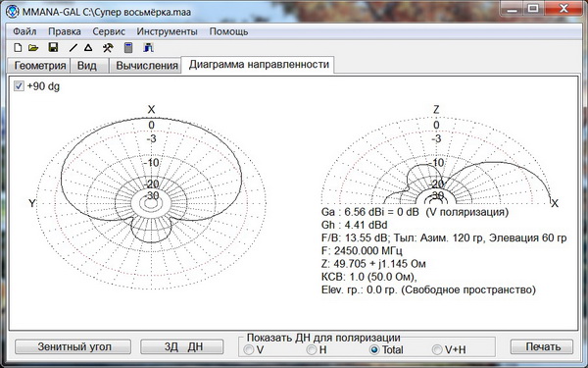Click the new file icon in toolbar
The width and height of the screenshot is (588, 368).
click(18, 48)
